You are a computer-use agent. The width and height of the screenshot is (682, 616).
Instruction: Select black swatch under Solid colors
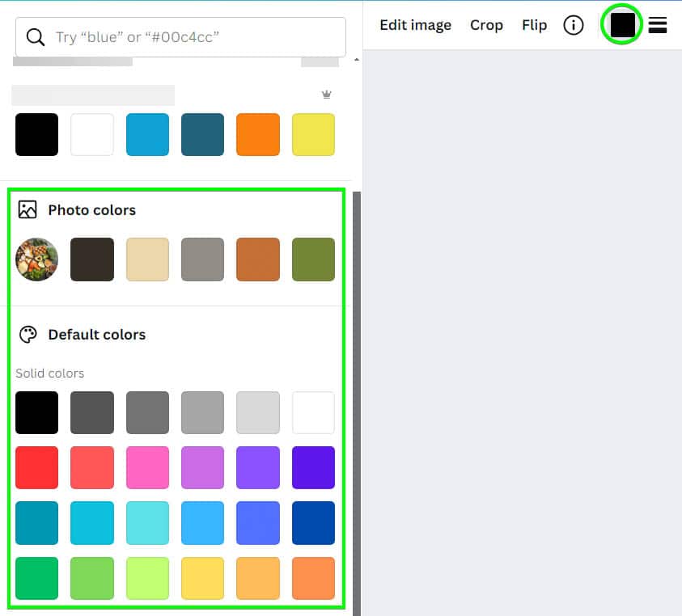point(36,412)
